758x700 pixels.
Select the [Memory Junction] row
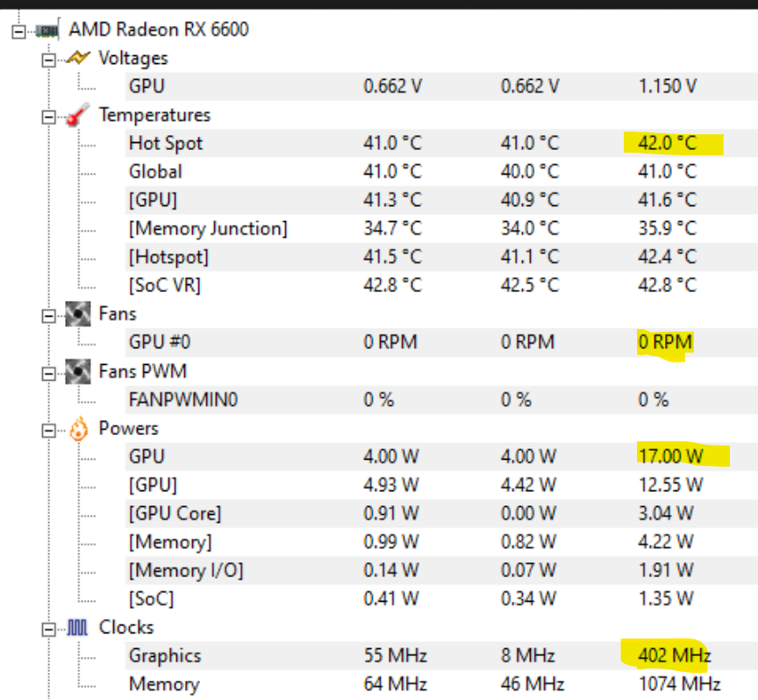[x=441, y=229]
